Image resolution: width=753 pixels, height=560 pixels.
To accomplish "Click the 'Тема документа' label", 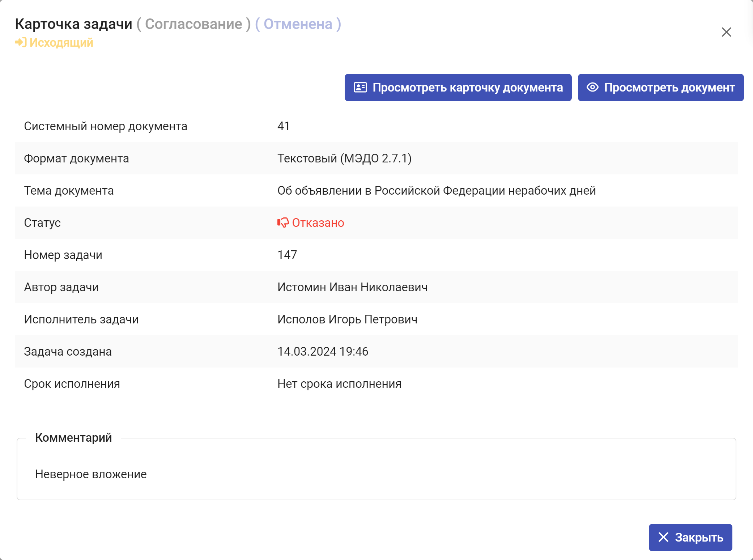I will click(x=69, y=191).
